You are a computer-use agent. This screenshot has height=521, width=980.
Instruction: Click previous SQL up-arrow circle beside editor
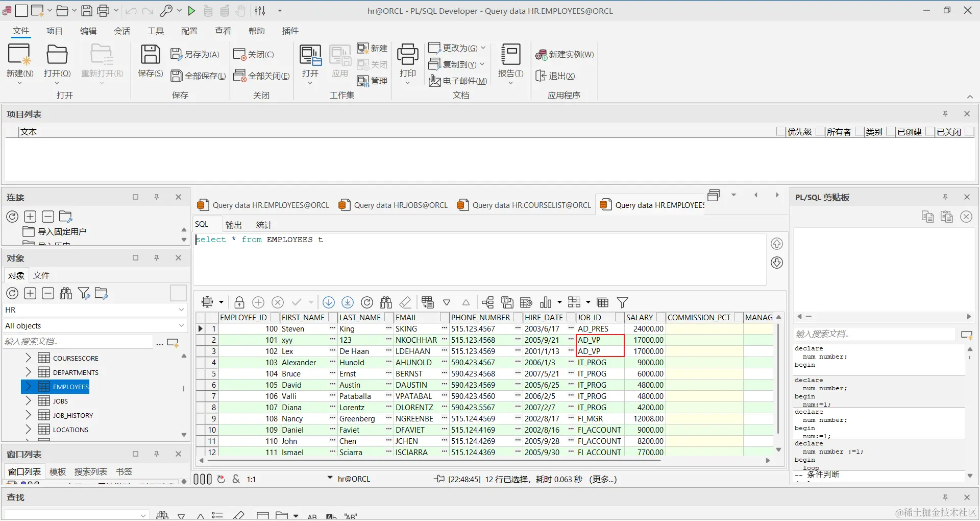click(x=777, y=244)
